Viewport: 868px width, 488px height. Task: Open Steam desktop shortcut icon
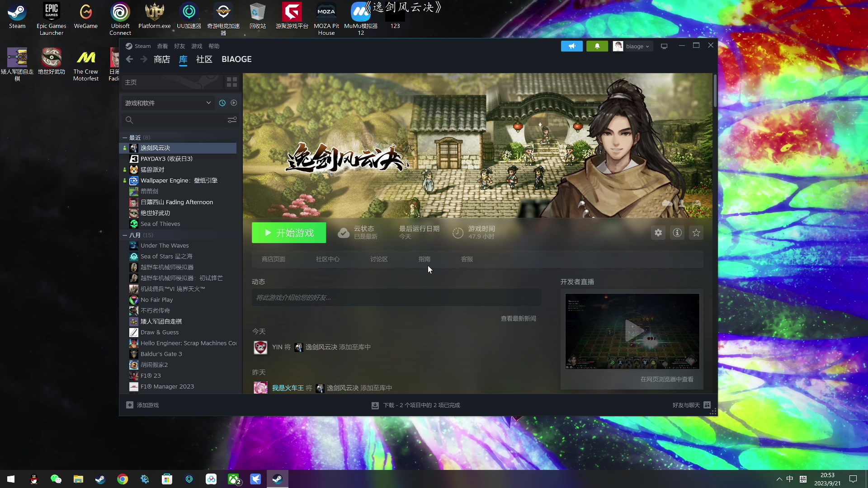tap(17, 16)
